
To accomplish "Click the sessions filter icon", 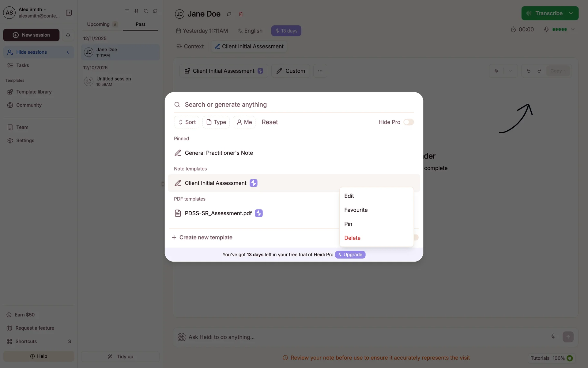I will [x=127, y=11].
